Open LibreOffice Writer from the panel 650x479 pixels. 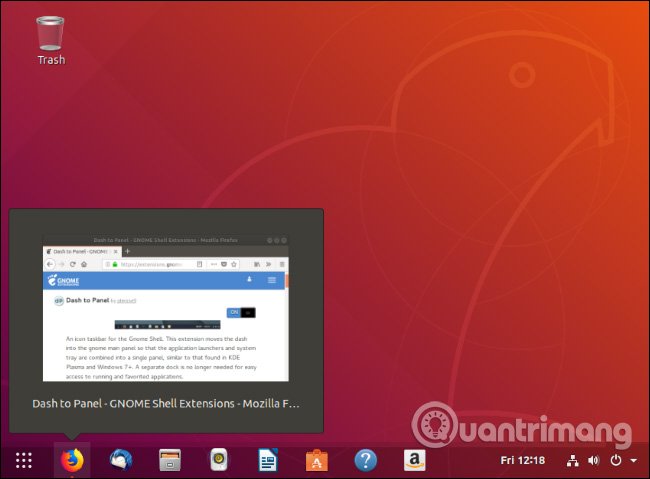tap(268, 460)
